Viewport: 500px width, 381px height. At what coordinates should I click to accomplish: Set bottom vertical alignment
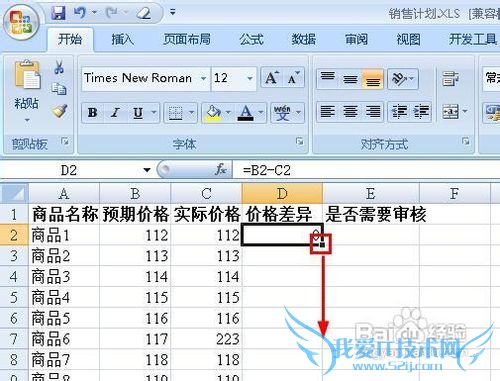pos(373,78)
